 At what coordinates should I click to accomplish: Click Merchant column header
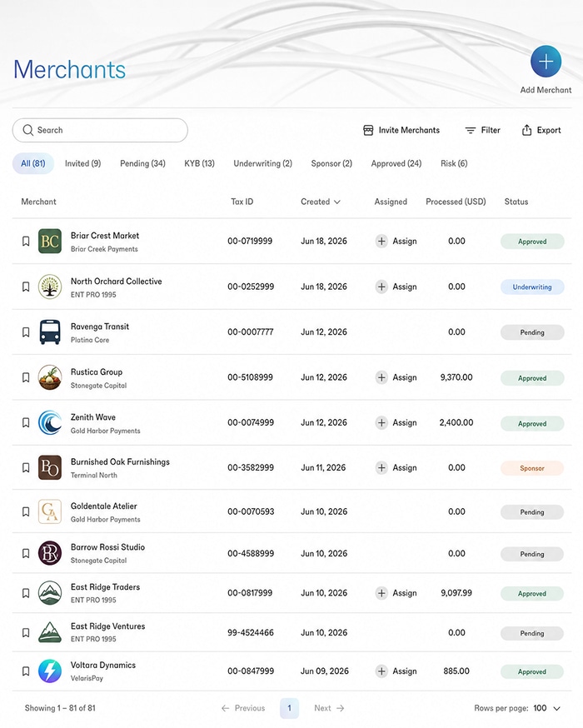(38, 202)
